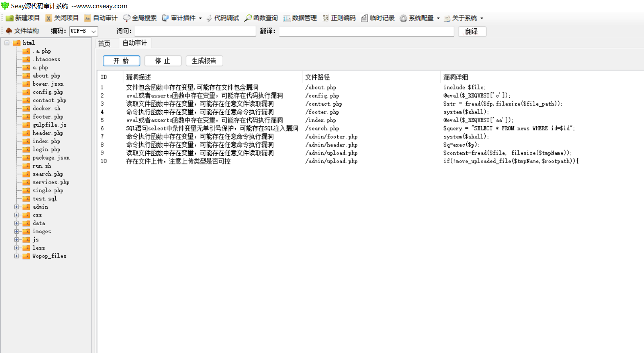Expand the 系统配置 dropdown arrow
644x353 pixels.
(438, 18)
